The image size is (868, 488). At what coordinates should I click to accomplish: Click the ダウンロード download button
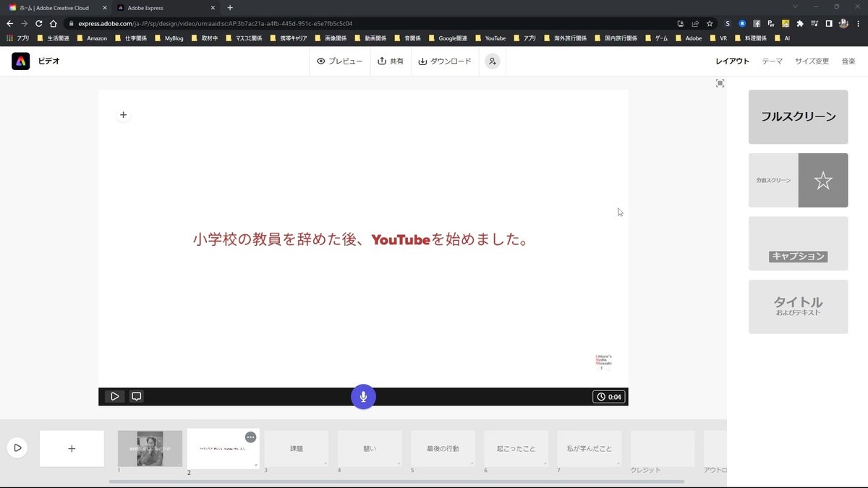pyautogui.click(x=445, y=61)
